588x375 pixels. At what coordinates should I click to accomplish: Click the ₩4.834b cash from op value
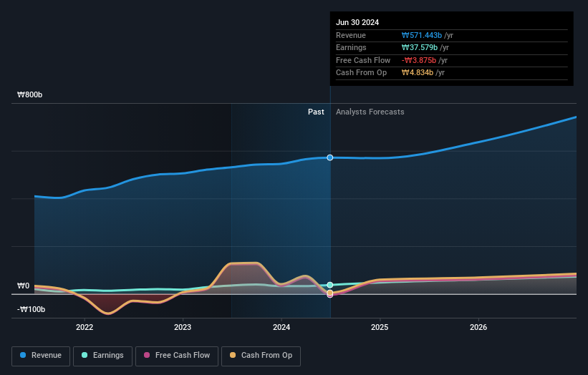tap(418, 73)
